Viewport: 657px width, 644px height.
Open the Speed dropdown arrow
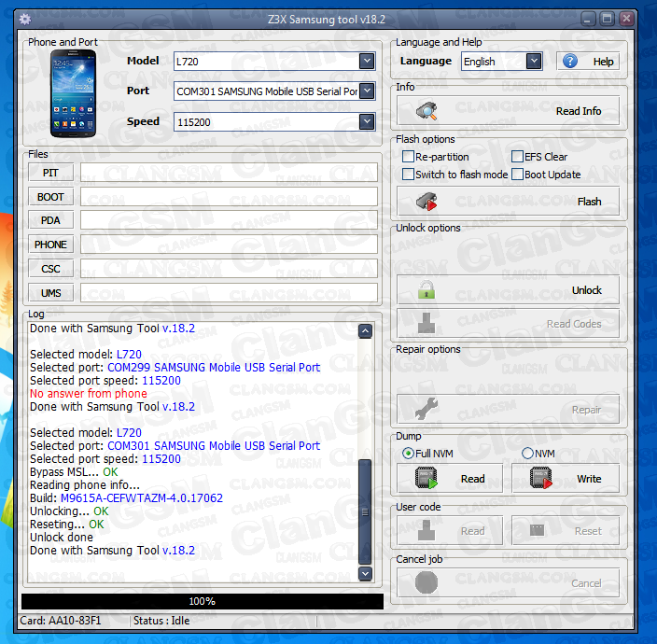pos(367,122)
